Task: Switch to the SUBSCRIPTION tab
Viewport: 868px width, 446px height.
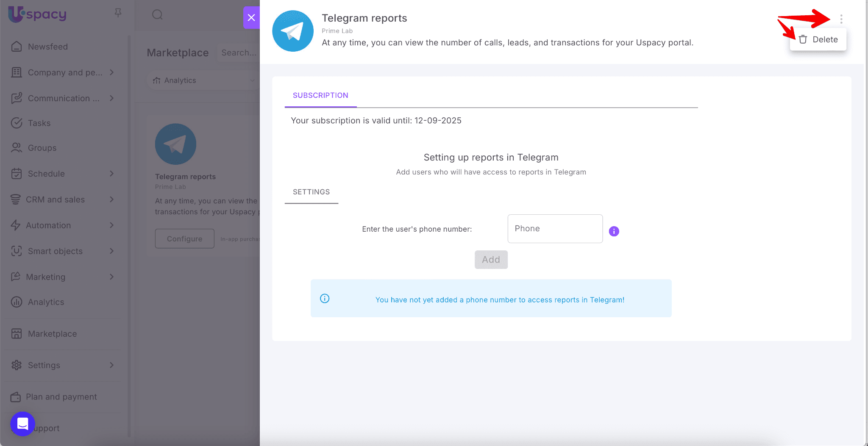Action: tap(320, 95)
